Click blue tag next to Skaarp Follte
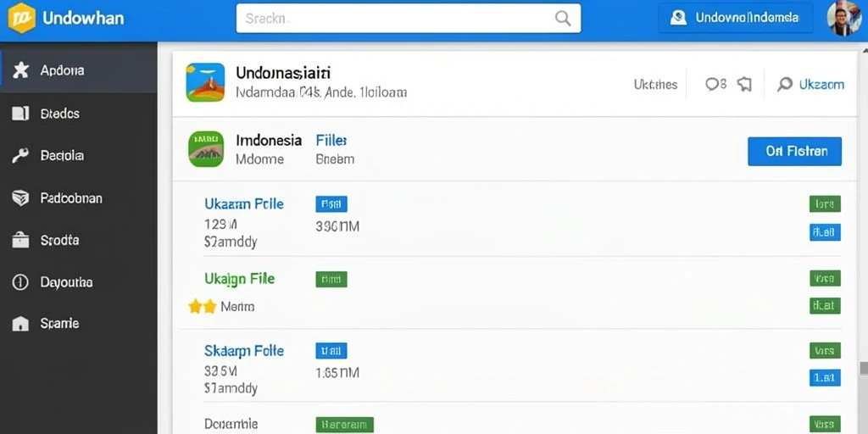 331,350
